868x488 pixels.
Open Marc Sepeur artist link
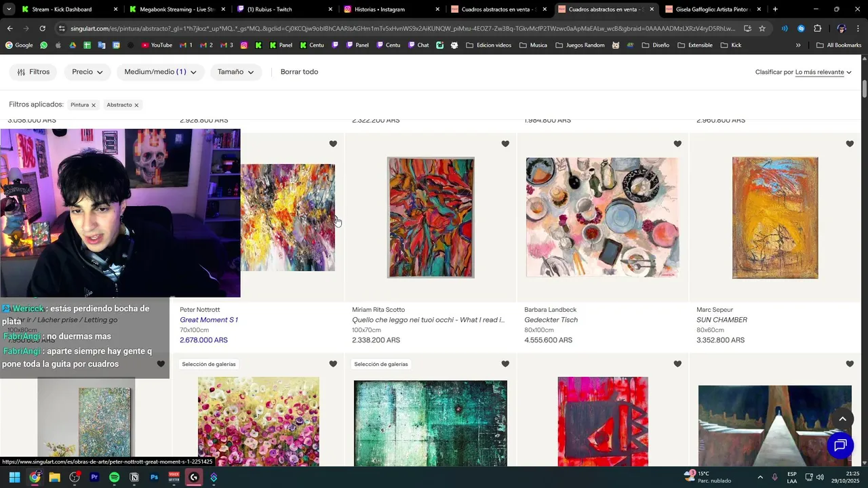715,310
